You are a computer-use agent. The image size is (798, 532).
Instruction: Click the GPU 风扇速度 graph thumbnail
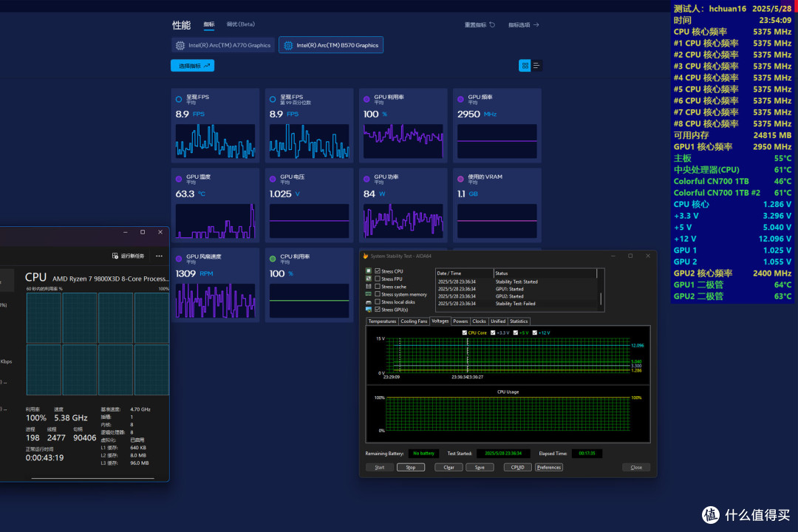[215, 301]
